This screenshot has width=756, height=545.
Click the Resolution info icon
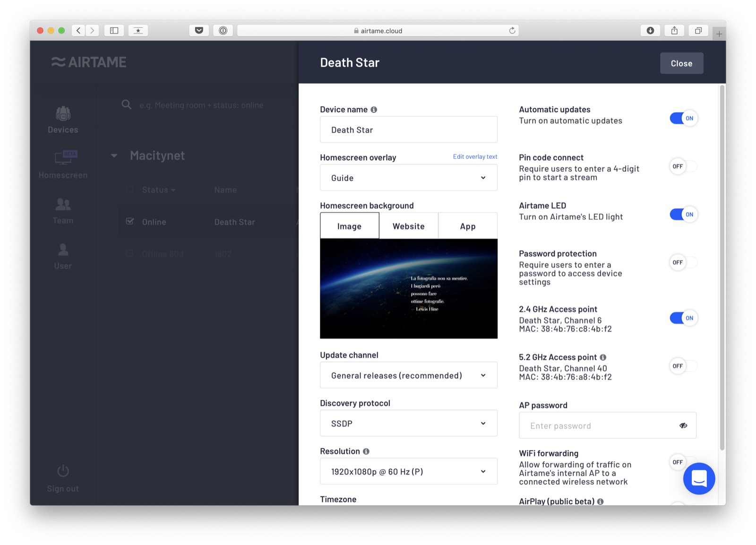(x=366, y=451)
